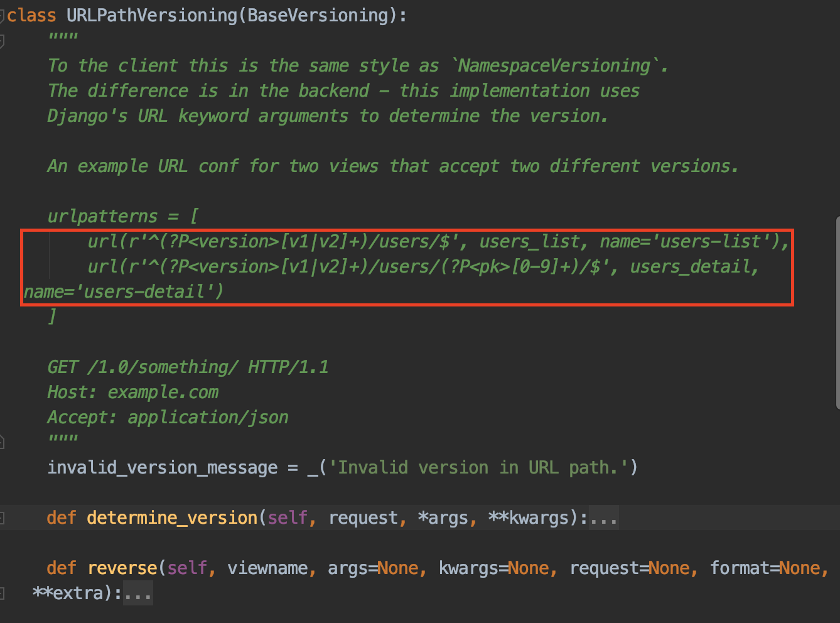Screen dimensions: 840x623
Task: Click the `NamespaceVersioning` word in docstring
Action: click(555, 65)
